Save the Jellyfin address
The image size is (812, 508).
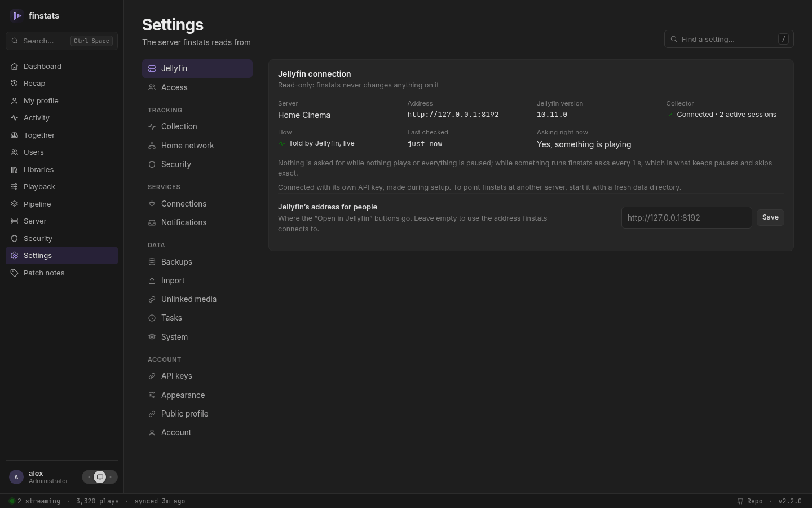(770, 217)
